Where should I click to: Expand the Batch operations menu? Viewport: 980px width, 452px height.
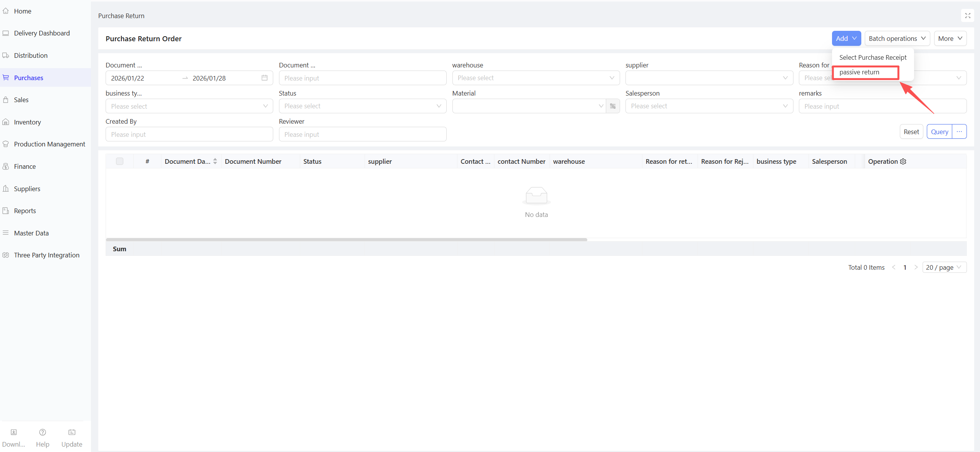coord(897,39)
